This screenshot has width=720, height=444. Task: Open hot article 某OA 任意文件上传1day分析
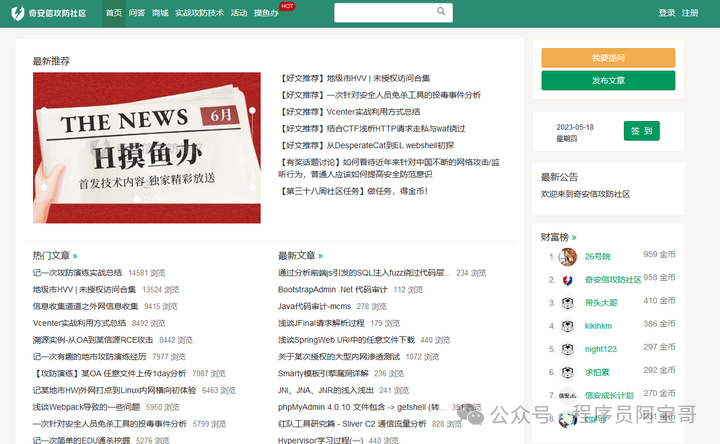click(x=109, y=373)
